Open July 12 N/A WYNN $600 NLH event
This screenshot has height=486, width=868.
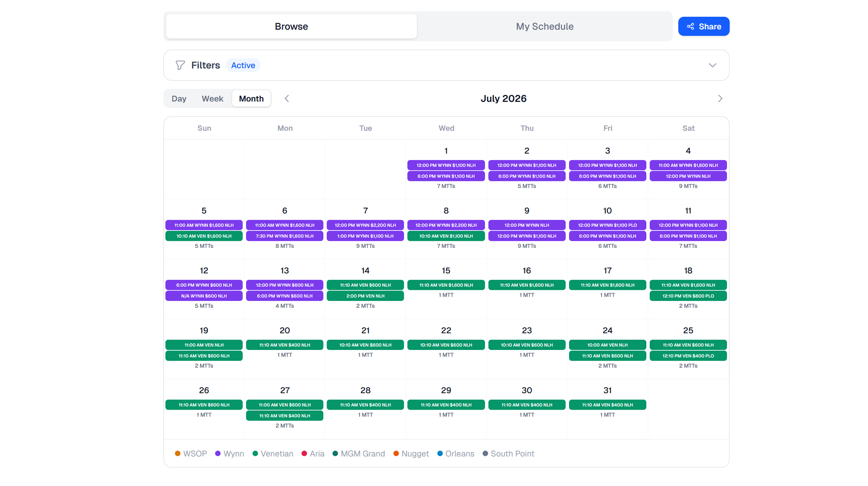point(204,296)
